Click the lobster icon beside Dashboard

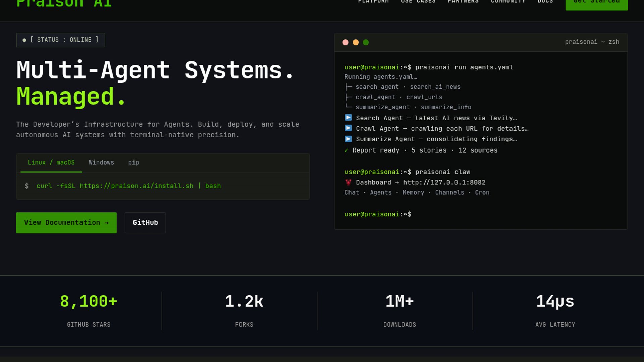[348, 182]
